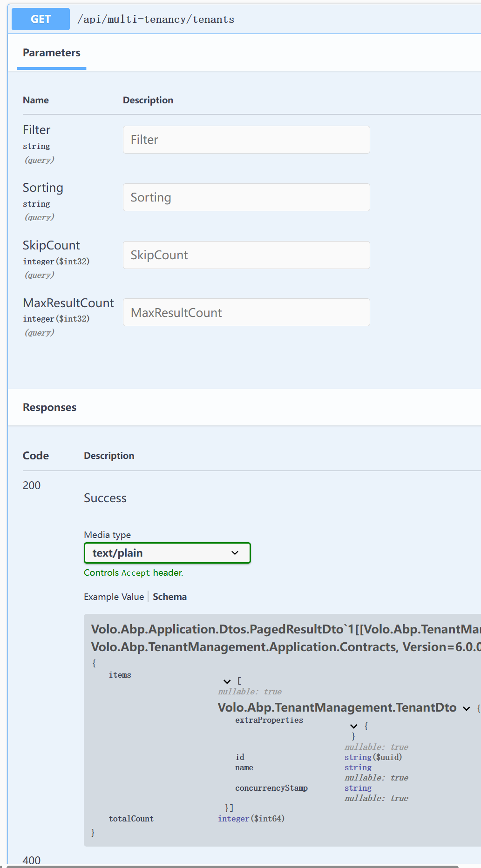Click the SkipCount input field
481x868 pixels.
pos(246,255)
